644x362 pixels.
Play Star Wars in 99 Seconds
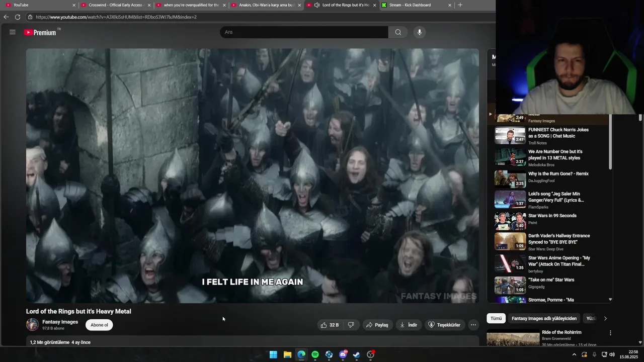pyautogui.click(x=549, y=221)
